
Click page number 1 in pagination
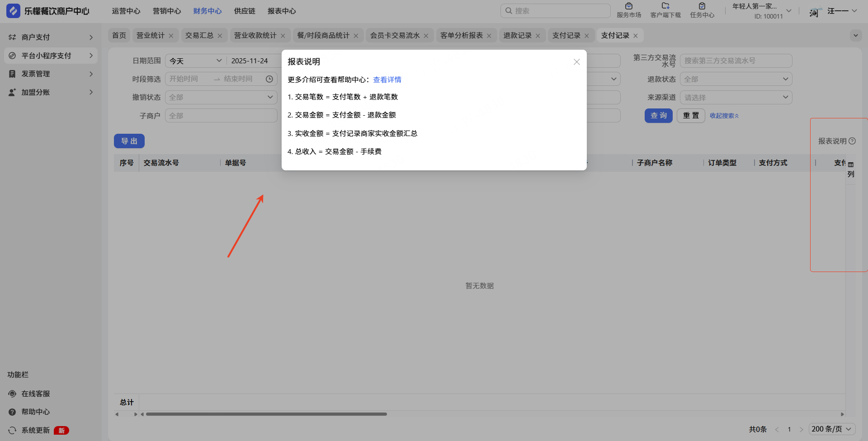click(789, 430)
